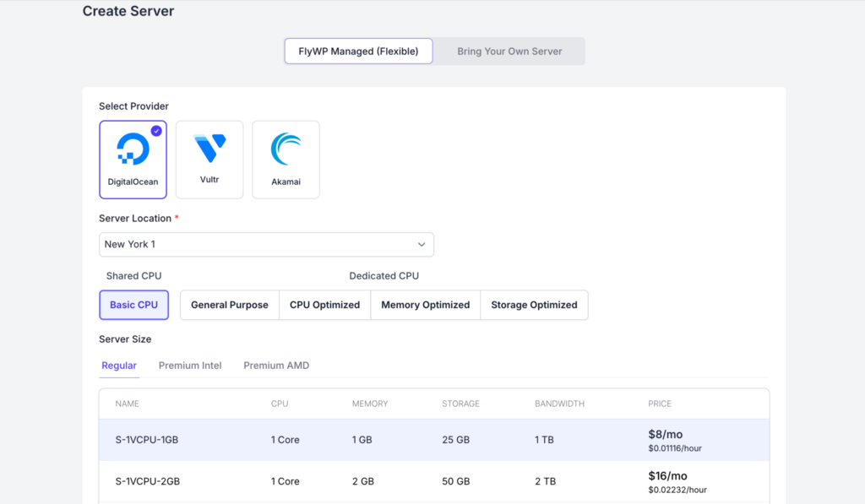Click the PRICE column header
This screenshot has width=865, height=504.
(660, 404)
